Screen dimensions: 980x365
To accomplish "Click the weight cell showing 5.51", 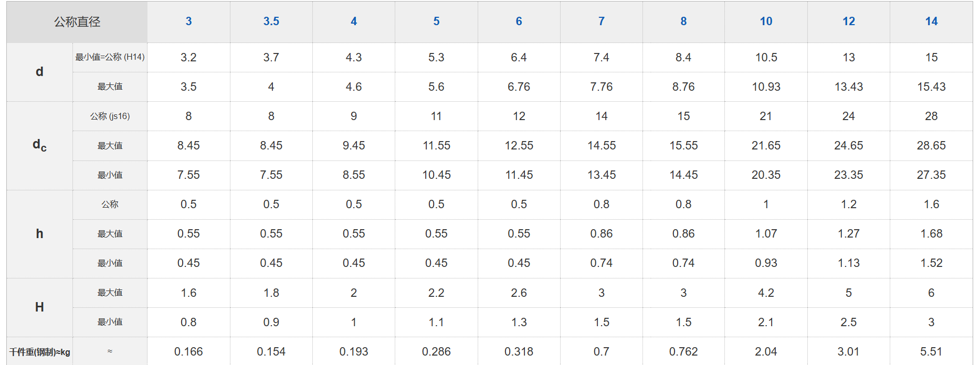I will pyautogui.click(x=931, y=352).
